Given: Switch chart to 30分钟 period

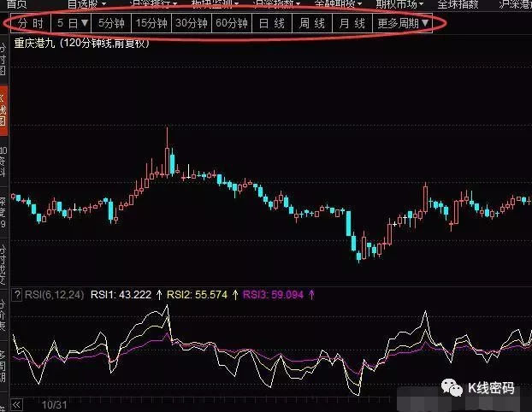Looking at the screenshot, I should (x=191, y=23).
